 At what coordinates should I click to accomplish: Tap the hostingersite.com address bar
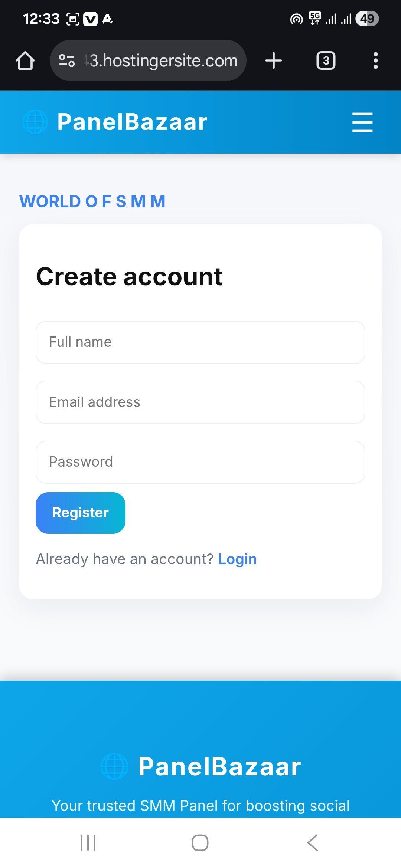160,60
